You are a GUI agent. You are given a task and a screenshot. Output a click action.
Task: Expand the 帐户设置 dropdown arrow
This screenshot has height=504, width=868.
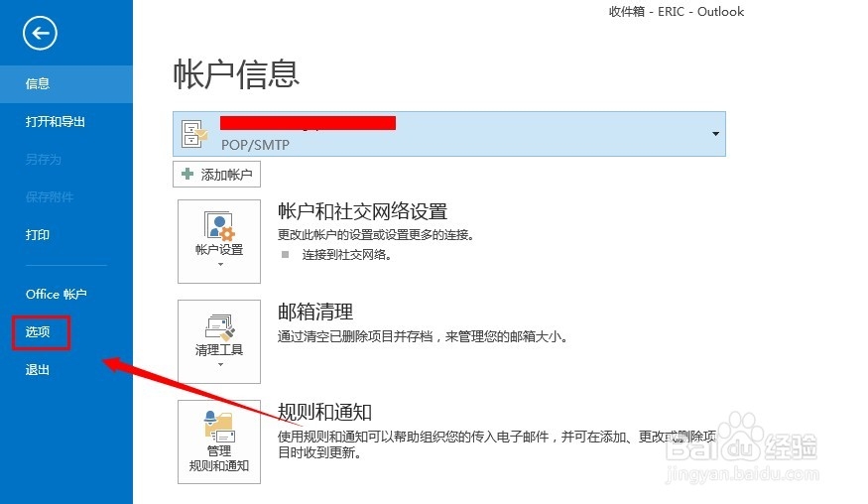click(x=220, y=265)
